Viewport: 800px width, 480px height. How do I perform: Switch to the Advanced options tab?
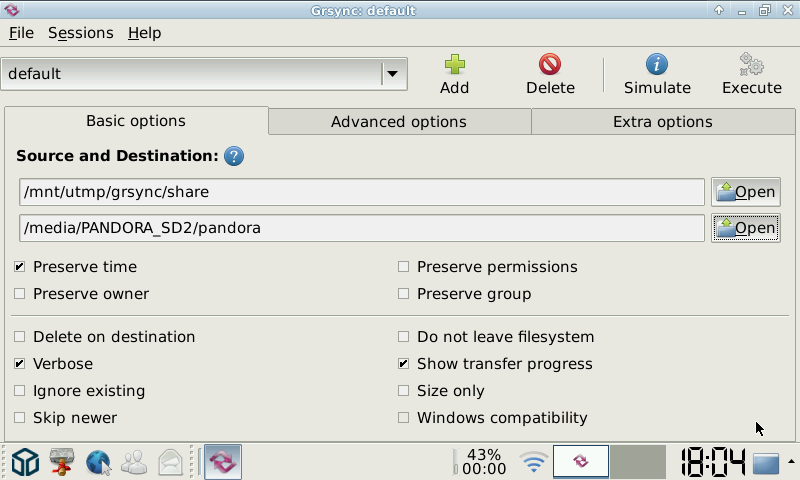399,122
